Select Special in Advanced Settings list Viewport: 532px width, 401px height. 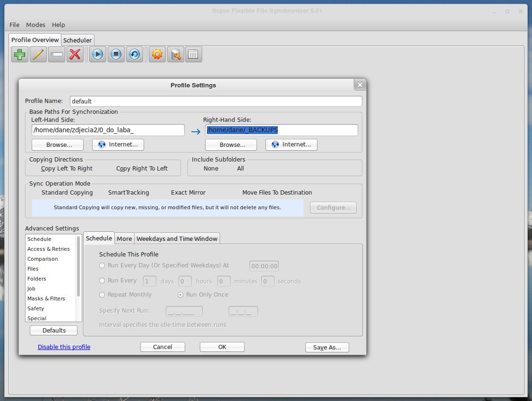(x=51, y=318)
